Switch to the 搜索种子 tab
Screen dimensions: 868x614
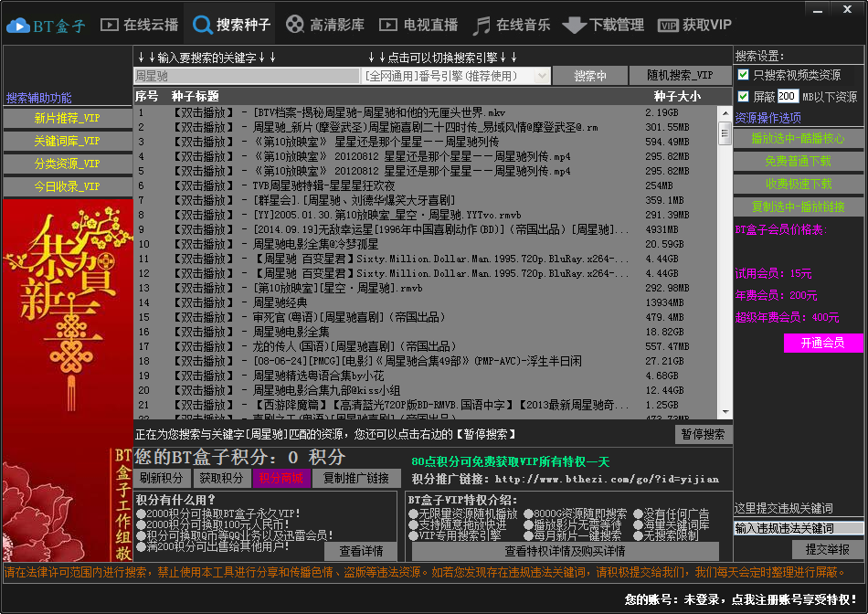point(229,25)
